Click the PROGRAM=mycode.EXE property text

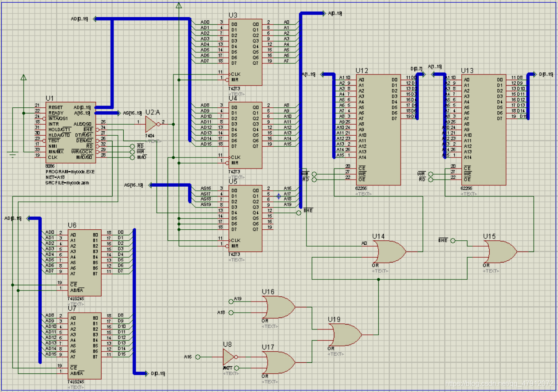70,171
